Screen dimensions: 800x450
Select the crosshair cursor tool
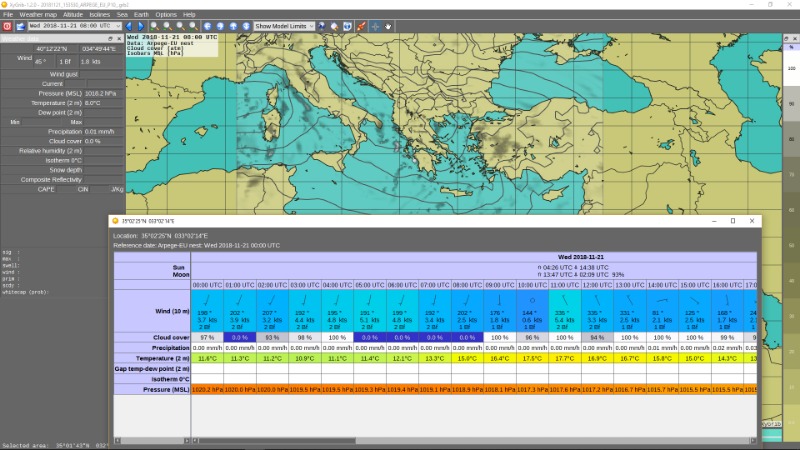[375, 26]
